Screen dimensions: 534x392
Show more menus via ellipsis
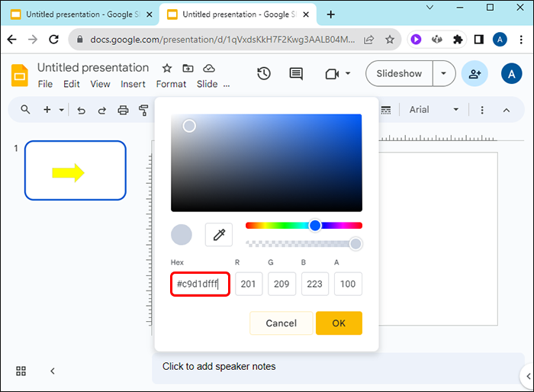point(227,85)
